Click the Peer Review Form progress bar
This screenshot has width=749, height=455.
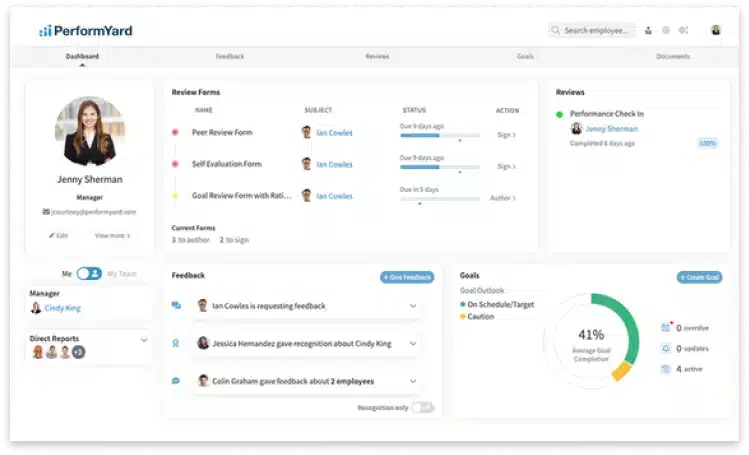point(439,136)
